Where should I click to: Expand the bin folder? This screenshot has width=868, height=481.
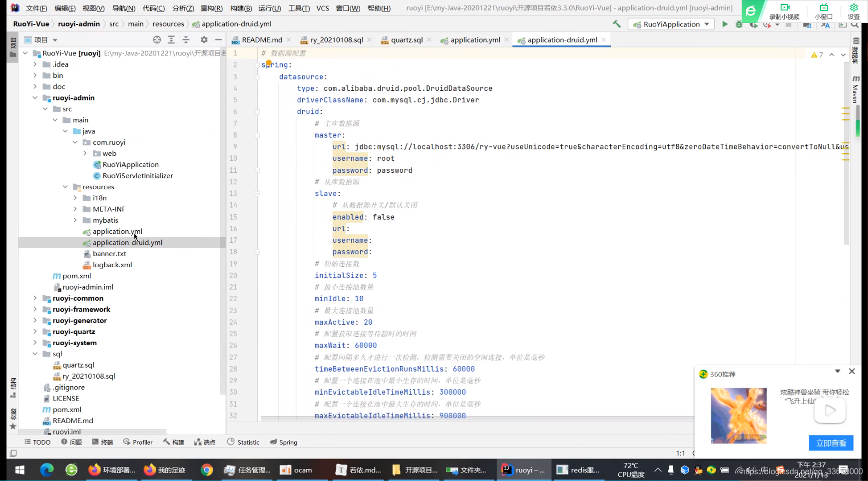tap(35, 75)
